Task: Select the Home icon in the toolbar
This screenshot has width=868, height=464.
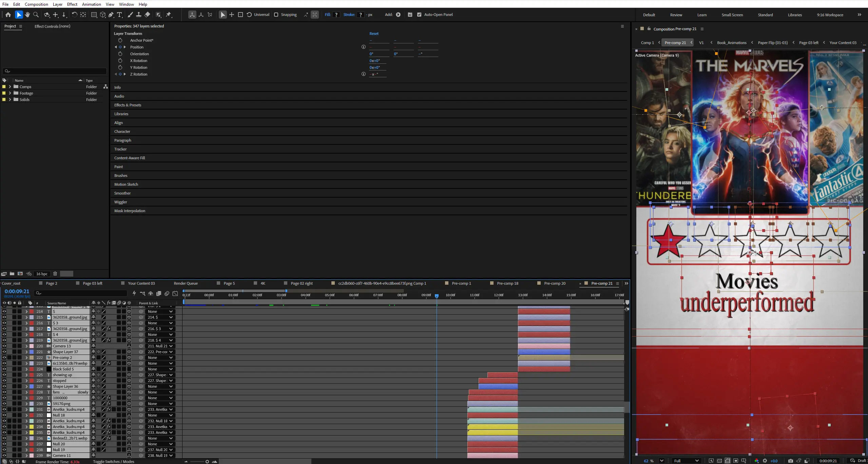Action: 8,15
